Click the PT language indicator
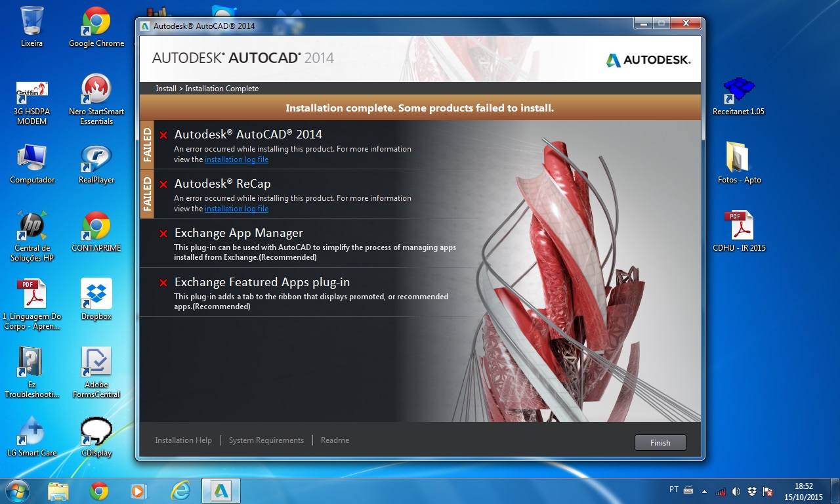 tap(674, 490)
